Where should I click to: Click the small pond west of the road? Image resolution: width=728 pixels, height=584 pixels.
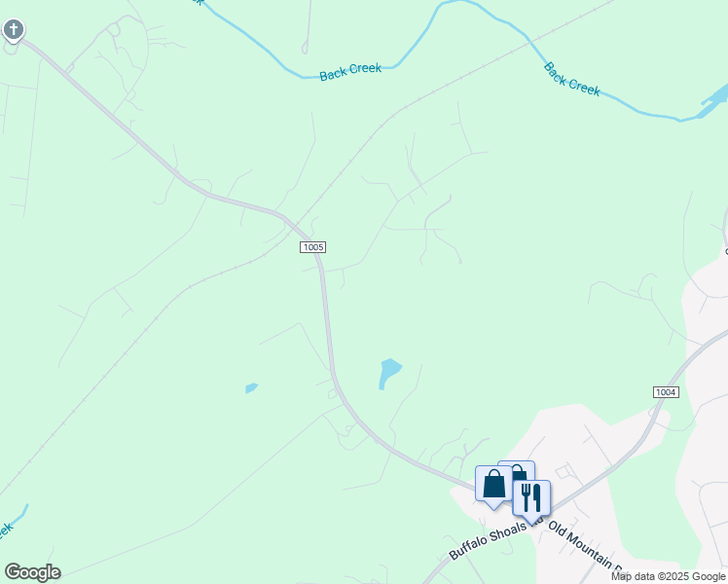click(251, 388)
